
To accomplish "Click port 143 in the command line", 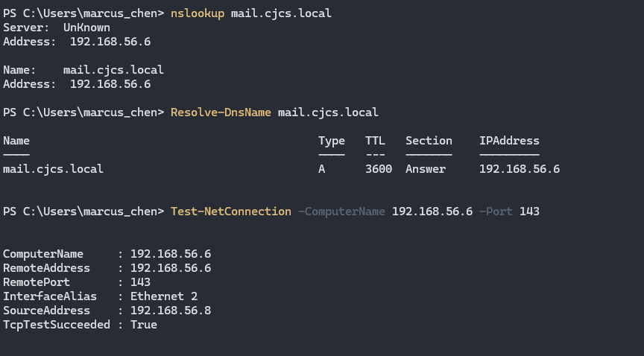I will [529, 212].
